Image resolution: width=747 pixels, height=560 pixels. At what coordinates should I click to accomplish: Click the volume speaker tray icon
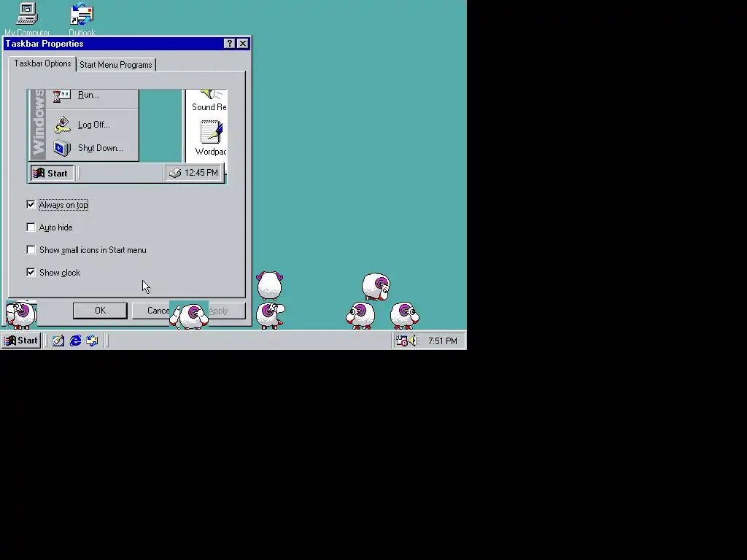[413, 341]
